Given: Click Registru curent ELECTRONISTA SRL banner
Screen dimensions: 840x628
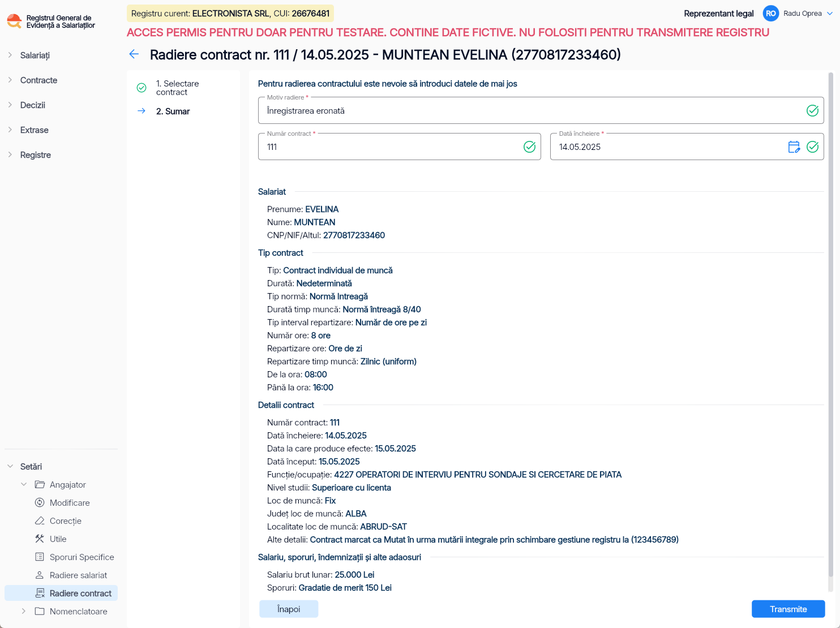Looking at the screenshot, I should (x=230, y=14).
